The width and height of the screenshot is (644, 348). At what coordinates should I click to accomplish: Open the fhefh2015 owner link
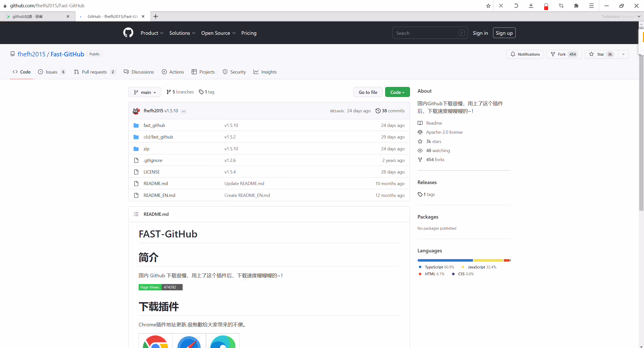(31, 54)
